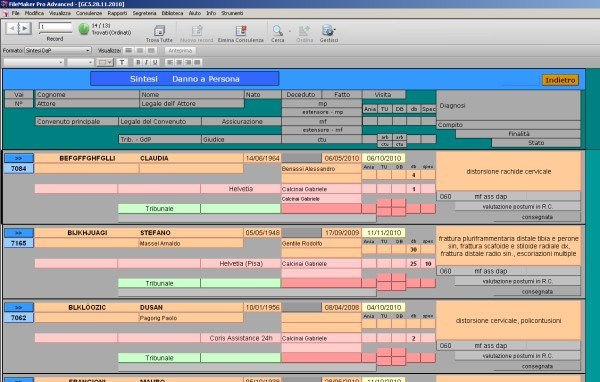
Task: Click the green found-set pie icon
Action: click(x=83, y=29)
